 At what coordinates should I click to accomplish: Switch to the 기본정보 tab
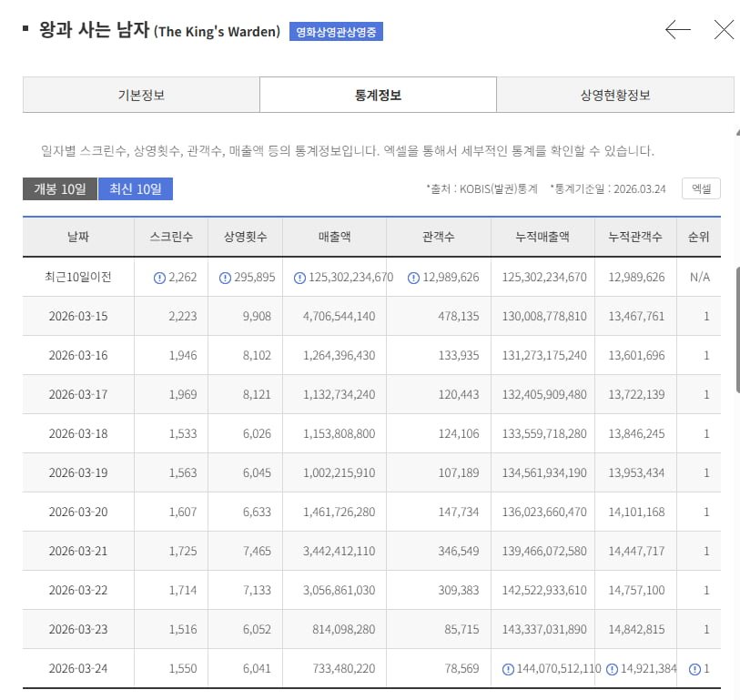click(x=141, y=95)
